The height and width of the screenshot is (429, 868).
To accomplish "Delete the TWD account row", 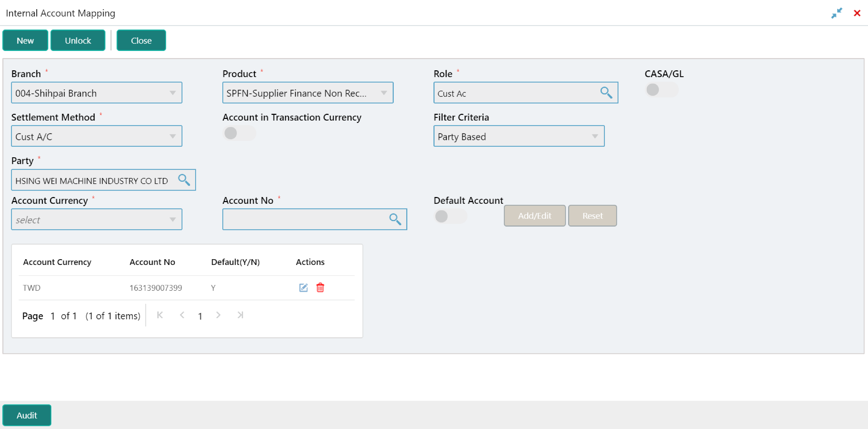I will pos(320,288).
